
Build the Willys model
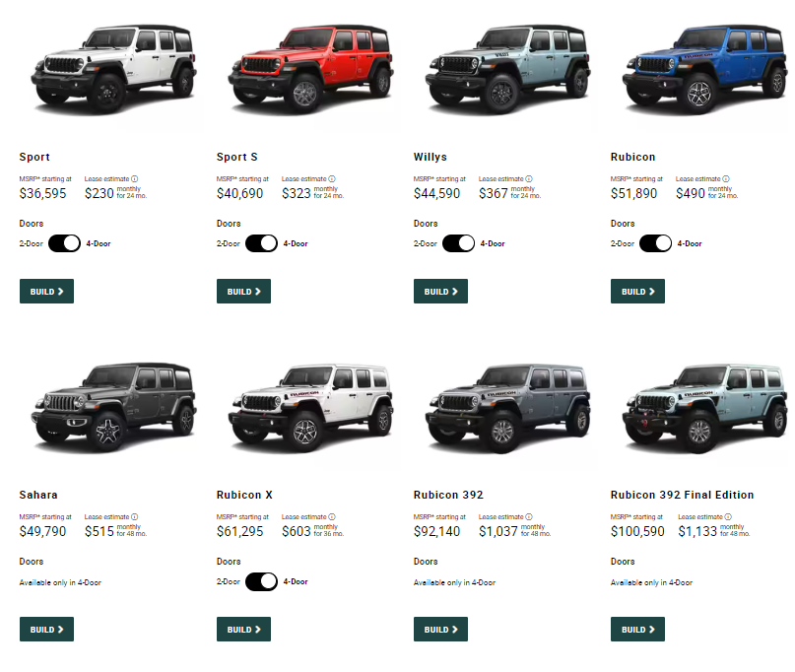tap(440, 291)
